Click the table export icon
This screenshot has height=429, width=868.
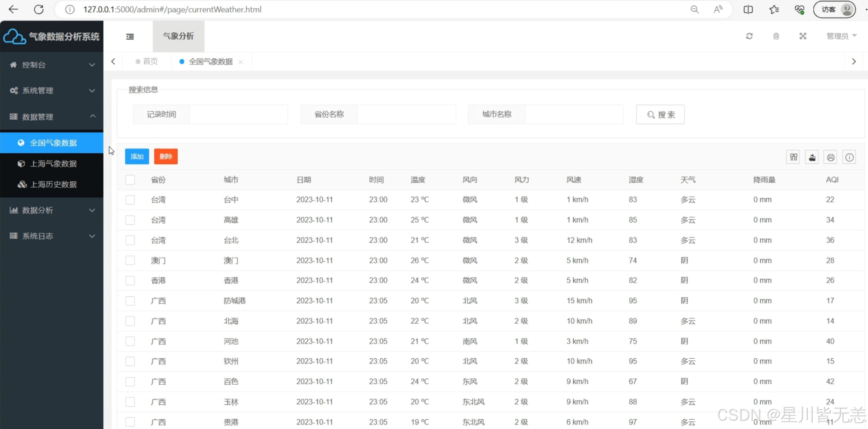[812, 158]
